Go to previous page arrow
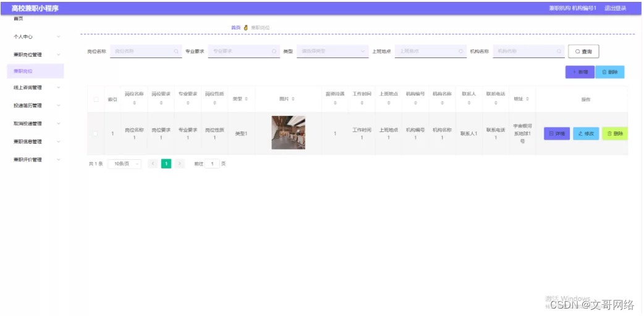 pyautogui.click(x=153, y=164)
